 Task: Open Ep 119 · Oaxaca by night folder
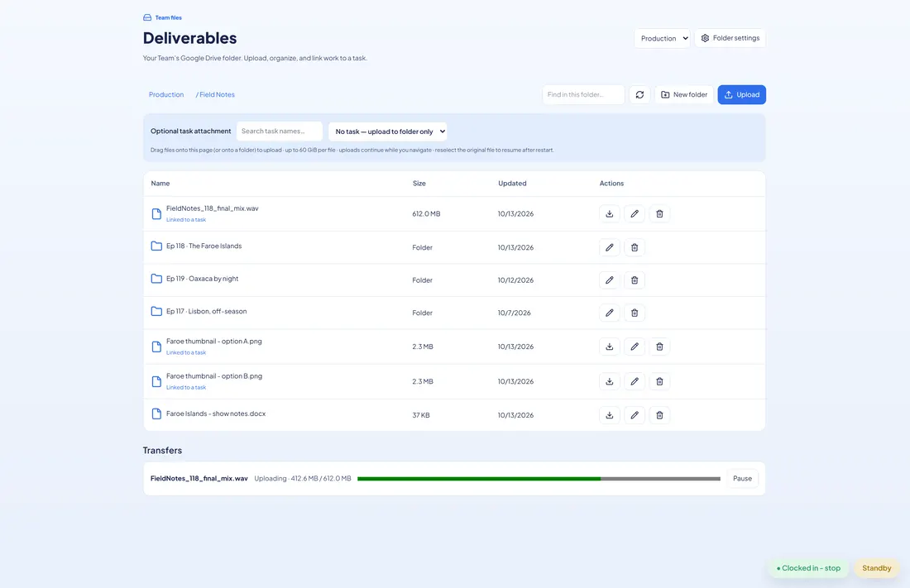(202, 279)
